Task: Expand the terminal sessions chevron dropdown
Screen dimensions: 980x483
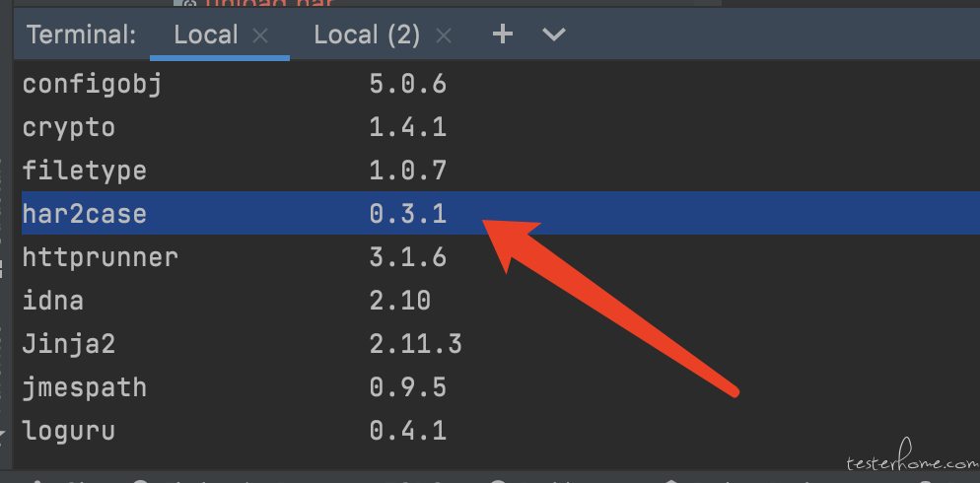Action: [x=554, y=34]
